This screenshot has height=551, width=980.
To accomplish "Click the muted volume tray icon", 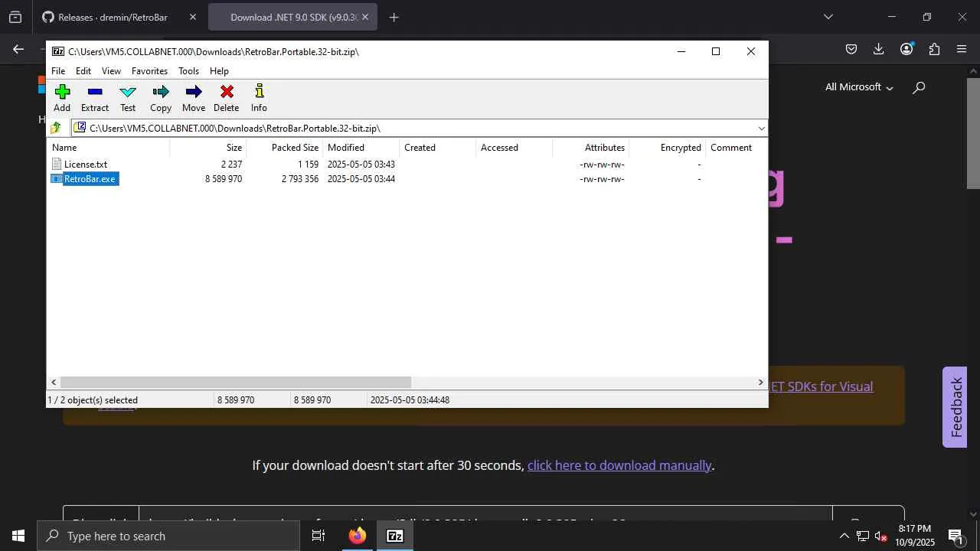I will click(x=880, y=536).
